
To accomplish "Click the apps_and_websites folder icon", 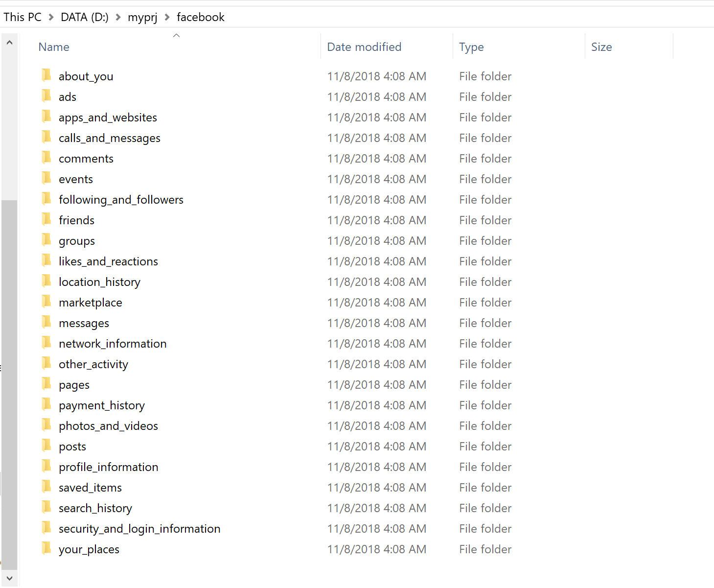I will 46,116.
